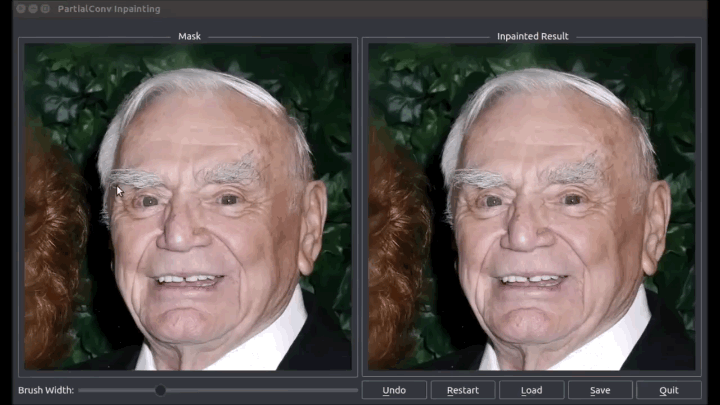Click the red hair in Mask canvas

click(50, 240)
